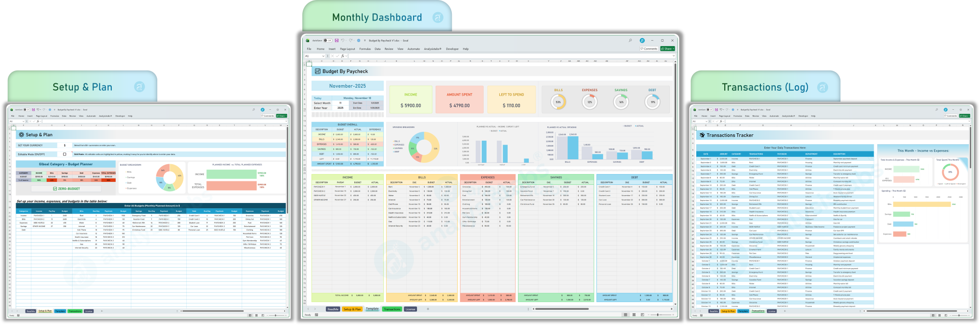Open search magnifier in Monthly Dashboard window
Image resolution: width=980 pixels, height=325 pixels.
click(x=630, y=41)
